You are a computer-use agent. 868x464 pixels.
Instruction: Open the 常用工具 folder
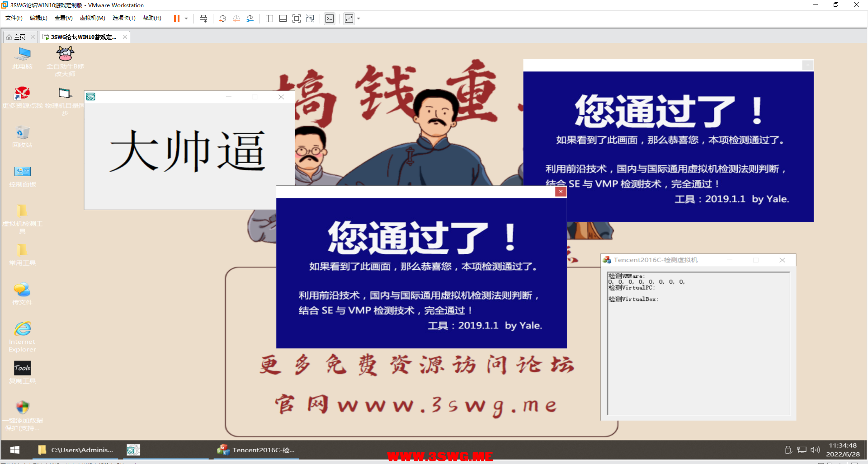[22, 254]
